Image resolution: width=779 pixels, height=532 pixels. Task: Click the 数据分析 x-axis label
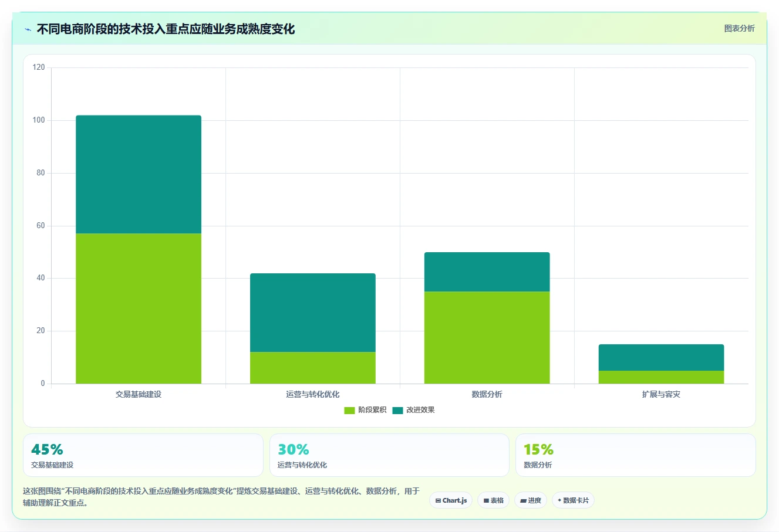point(487,394)
